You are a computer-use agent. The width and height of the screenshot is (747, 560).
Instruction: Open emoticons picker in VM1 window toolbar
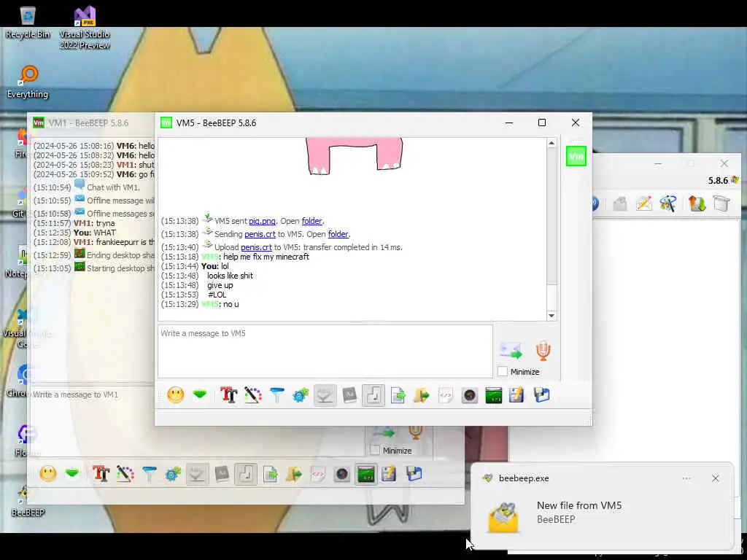coord(47,474)
